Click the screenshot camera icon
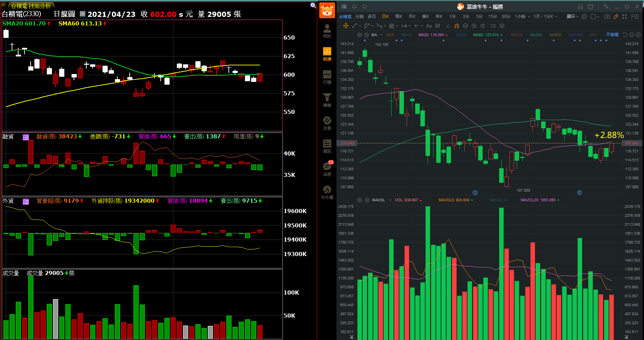The image size is (644, 340). coord(607,17)
